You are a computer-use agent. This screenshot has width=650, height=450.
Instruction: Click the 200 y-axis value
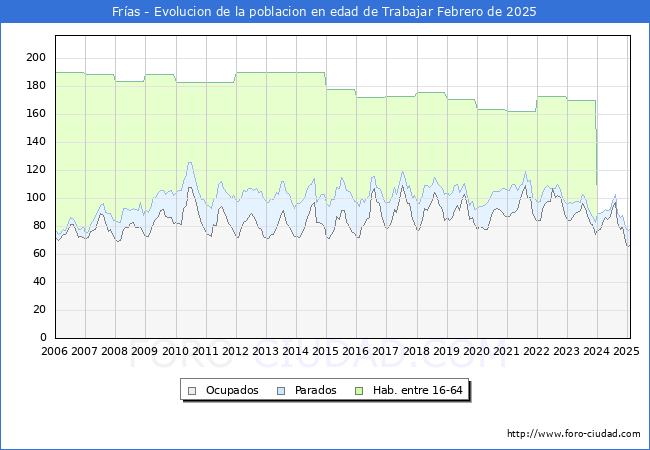pyautogui.click(x=36, y=58)
